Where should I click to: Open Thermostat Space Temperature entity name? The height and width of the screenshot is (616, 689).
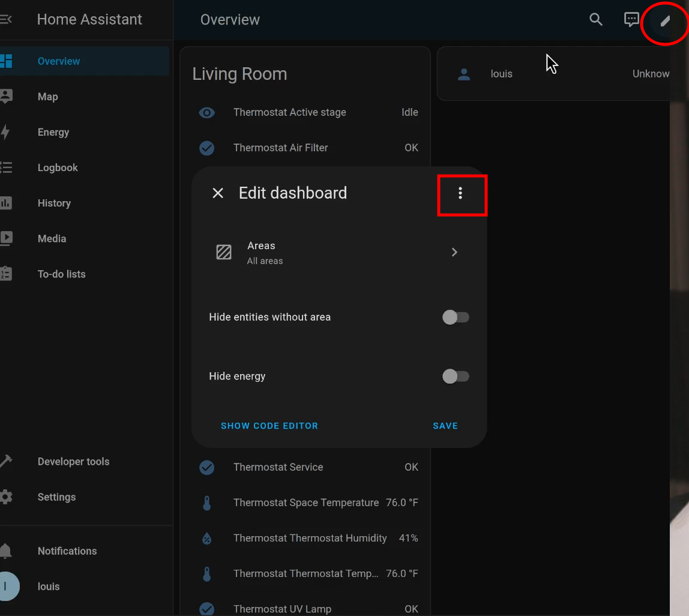[x=306, y=503]
